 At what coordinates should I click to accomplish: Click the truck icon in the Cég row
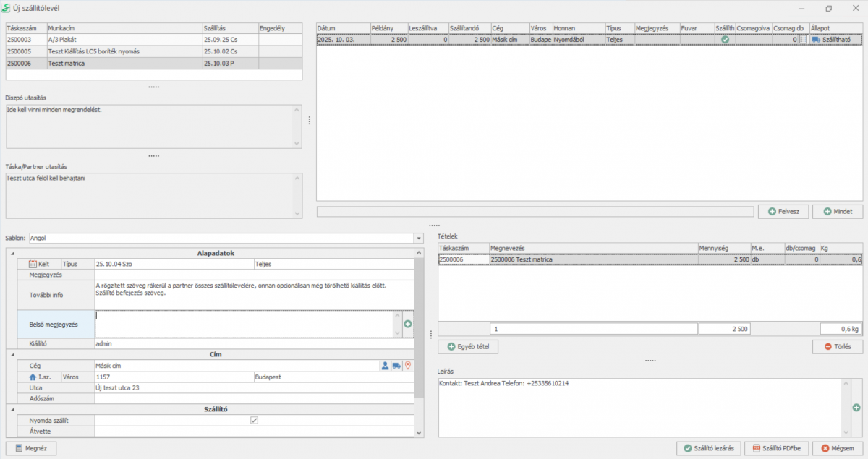(x=396, y=366)
